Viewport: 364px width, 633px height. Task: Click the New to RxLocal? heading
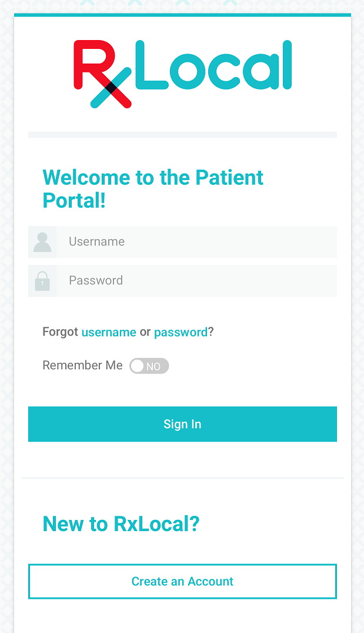[x=121, y=524]
